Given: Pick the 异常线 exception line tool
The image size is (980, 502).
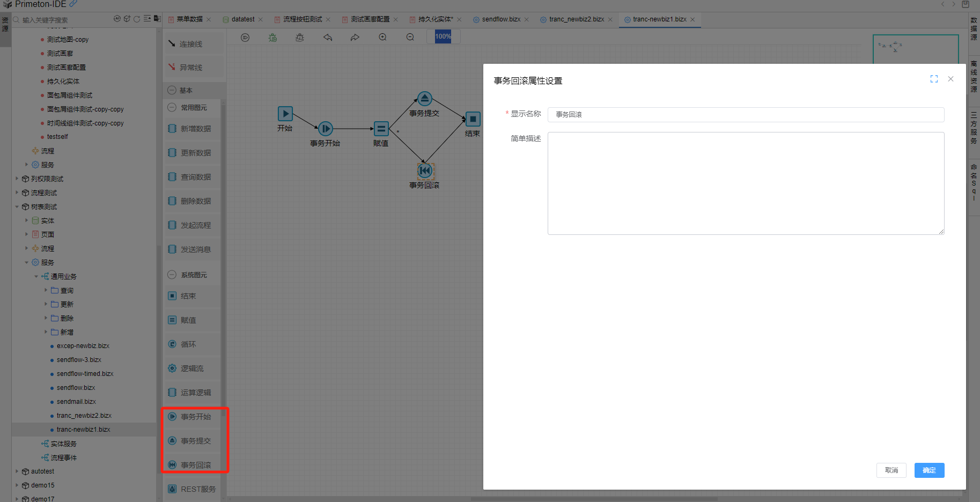Looking at the screenshot, I should (x=191, y=68).
